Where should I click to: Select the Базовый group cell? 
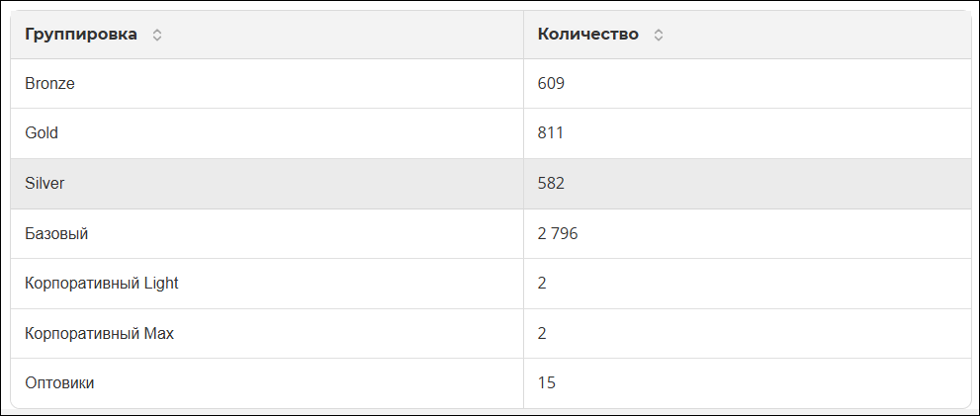coord(267,233)
